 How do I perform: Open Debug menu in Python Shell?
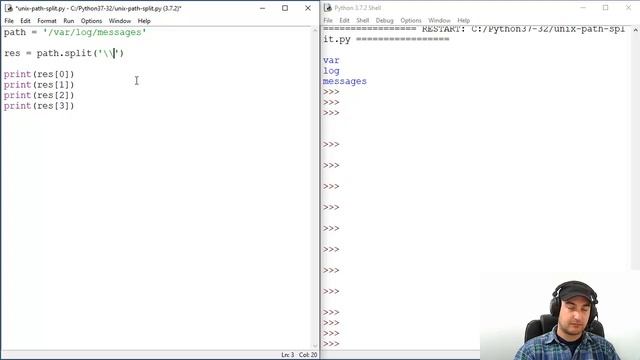pyautogui.click(x=384, y=20)
